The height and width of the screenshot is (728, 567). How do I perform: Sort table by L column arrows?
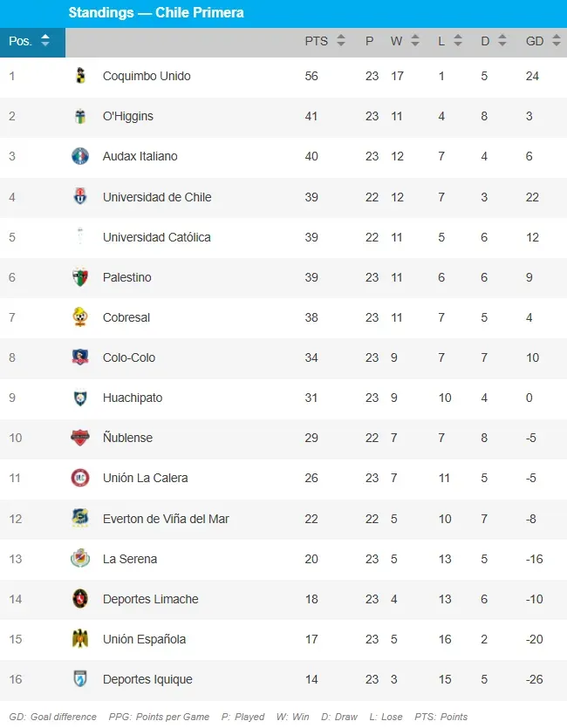458,41
